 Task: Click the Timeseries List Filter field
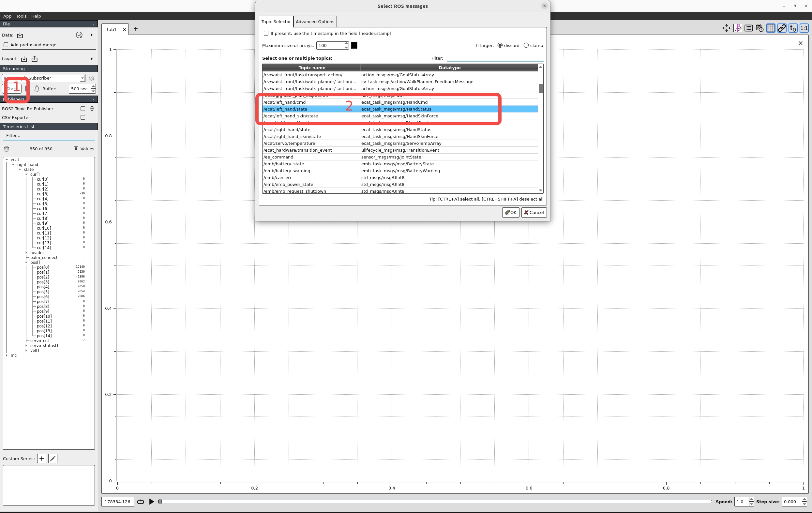click(x=49, y=136)
